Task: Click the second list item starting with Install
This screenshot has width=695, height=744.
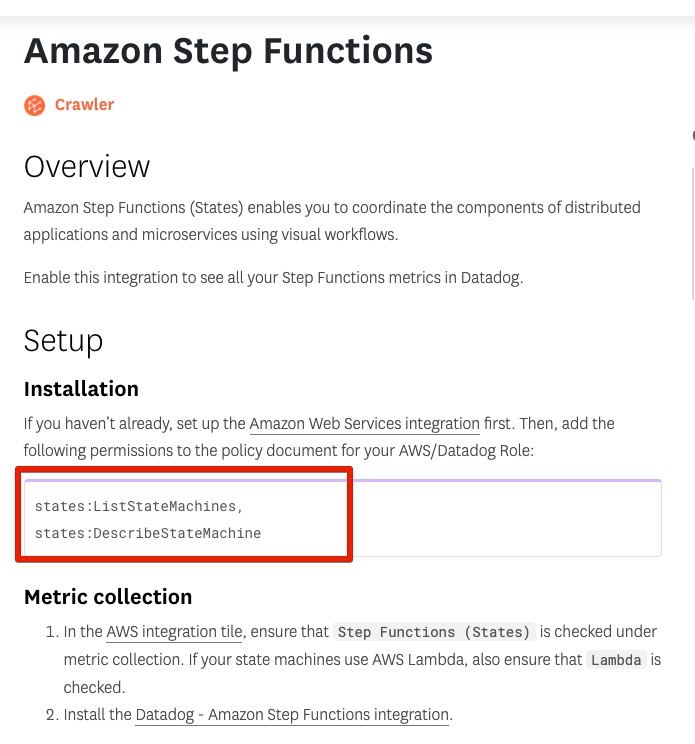Action: tap(249, 715)
